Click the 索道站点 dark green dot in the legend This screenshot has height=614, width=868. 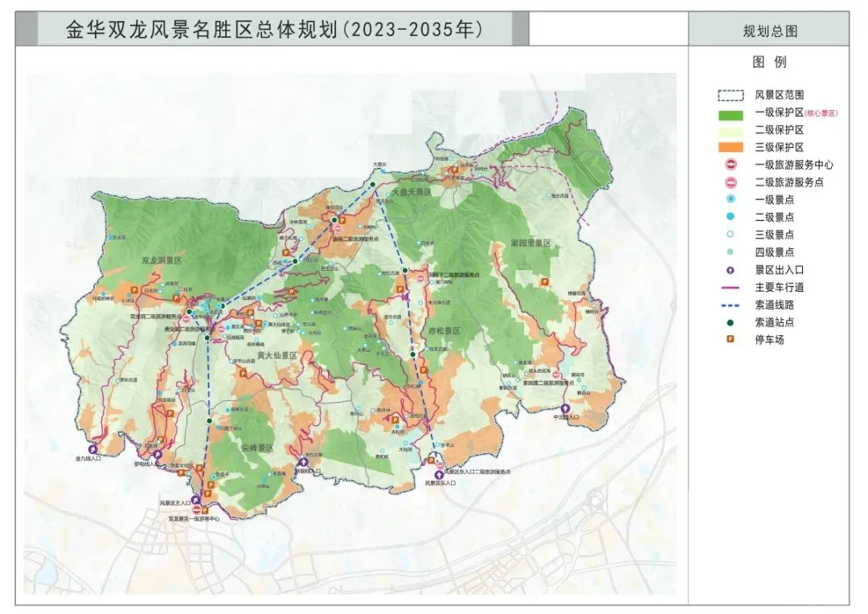[731, 322]
